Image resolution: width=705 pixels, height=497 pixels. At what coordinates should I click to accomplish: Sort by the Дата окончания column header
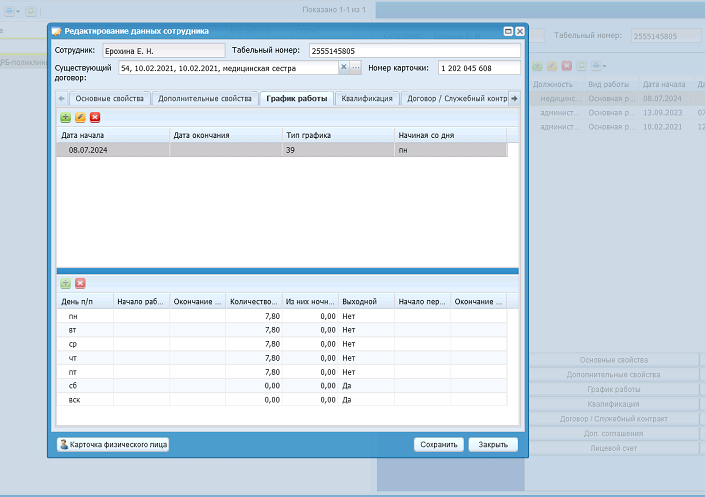click(x=226, y=135)
